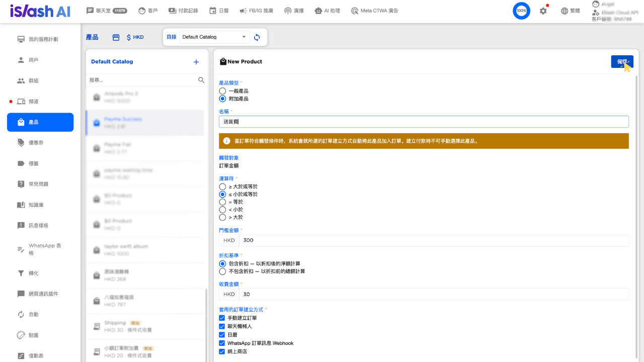Add a new product with plus icon
This screenshot has height=362, width=644.
pos(196,62)
